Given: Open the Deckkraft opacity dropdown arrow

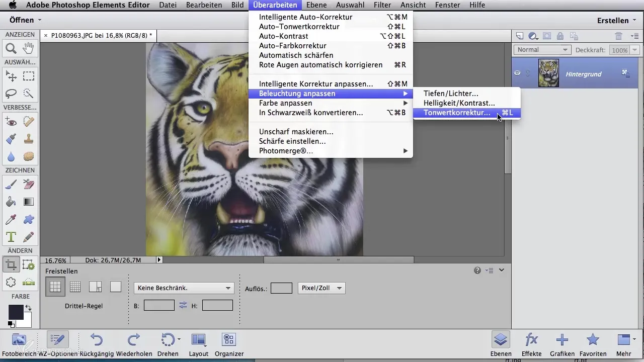Looking at the screenshot, I should (634, 50).
